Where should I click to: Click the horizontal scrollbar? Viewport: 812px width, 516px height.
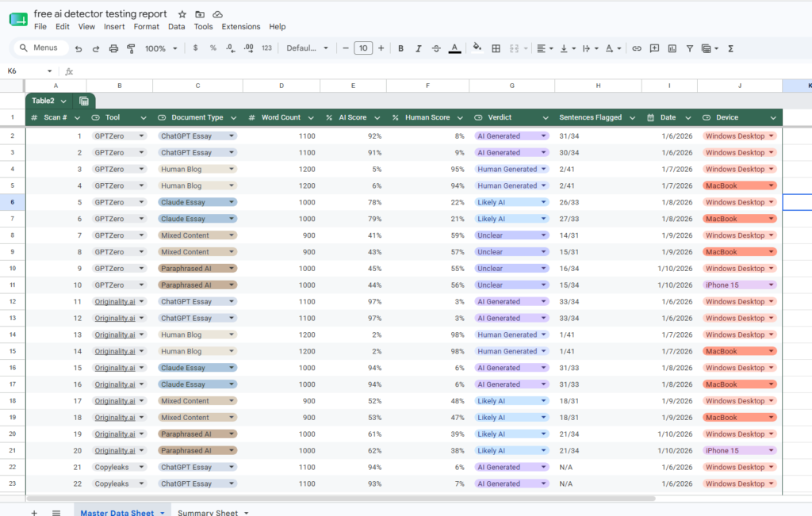(x=341, y=499)
